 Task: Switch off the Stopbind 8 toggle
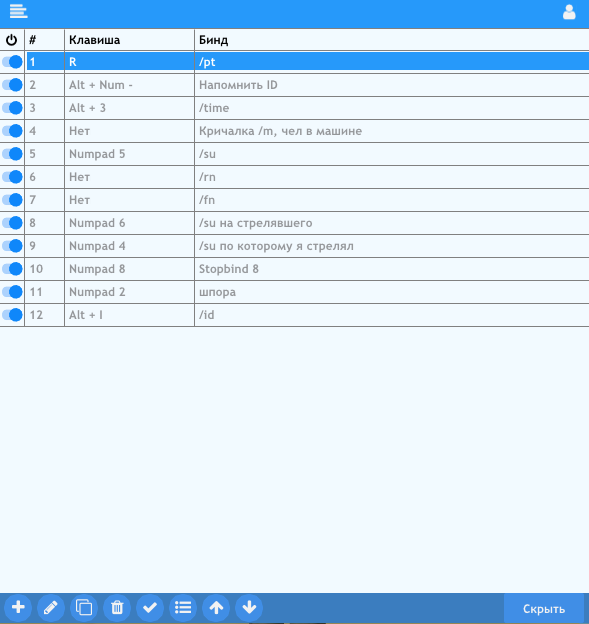(12, 269)
